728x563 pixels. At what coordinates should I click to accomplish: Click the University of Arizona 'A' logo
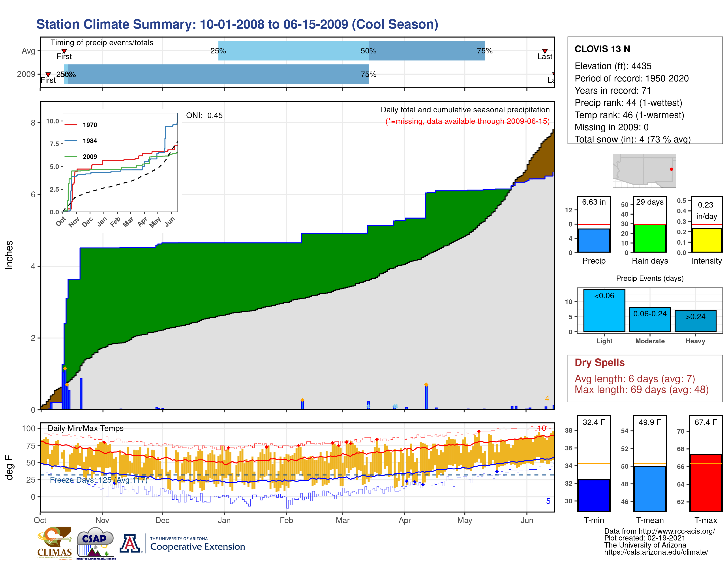[x=130, y=543]
